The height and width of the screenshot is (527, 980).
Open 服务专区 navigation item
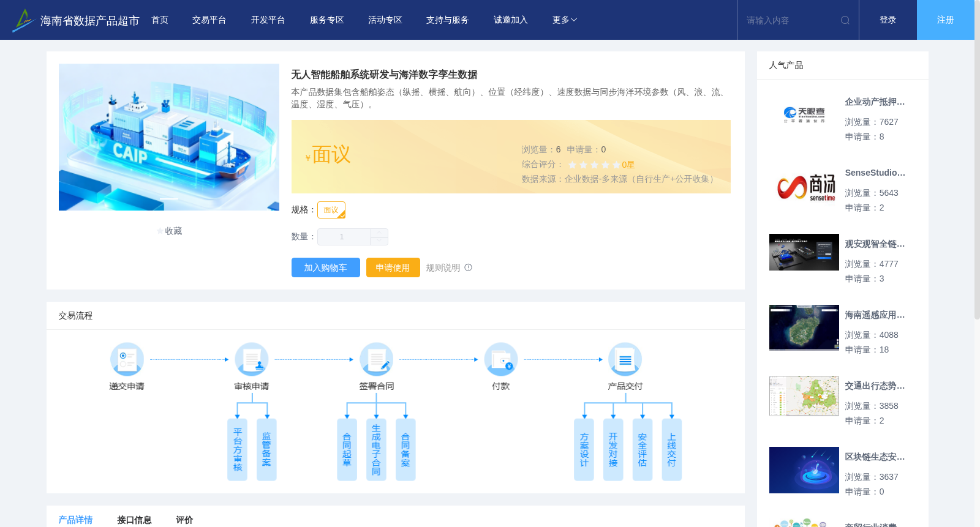(x=327, y=20)
